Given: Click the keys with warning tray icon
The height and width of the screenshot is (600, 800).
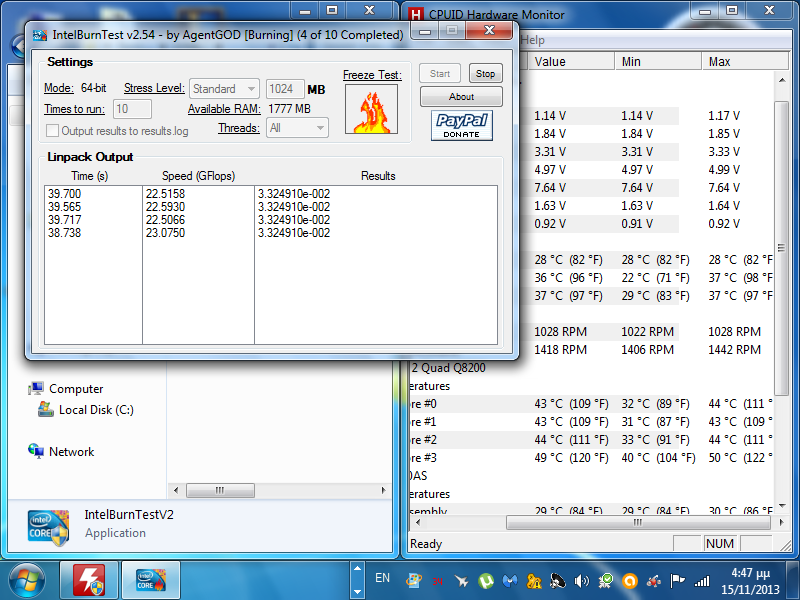Looking at the screenshot, I should pos(534,581).
